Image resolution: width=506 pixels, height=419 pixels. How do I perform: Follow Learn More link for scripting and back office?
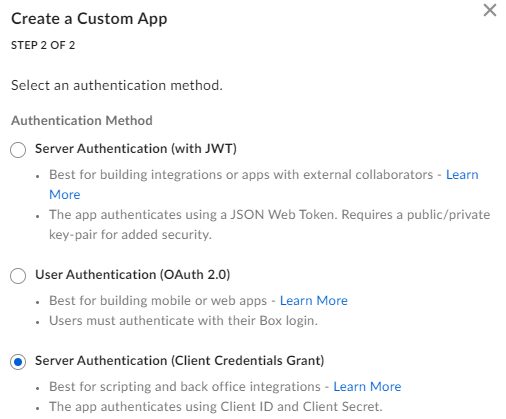click(x=367, y=387)
